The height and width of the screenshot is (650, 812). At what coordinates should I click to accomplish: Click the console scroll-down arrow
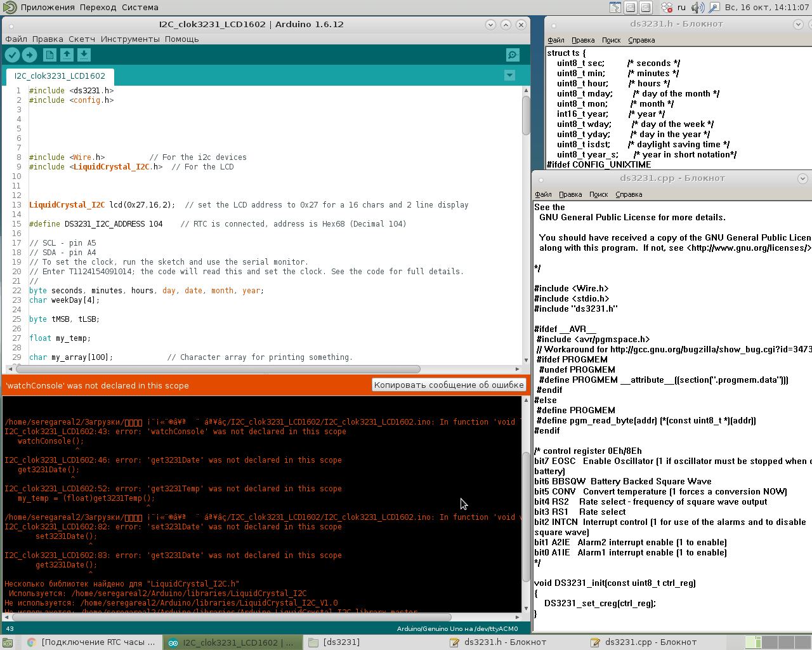(526, 607)
